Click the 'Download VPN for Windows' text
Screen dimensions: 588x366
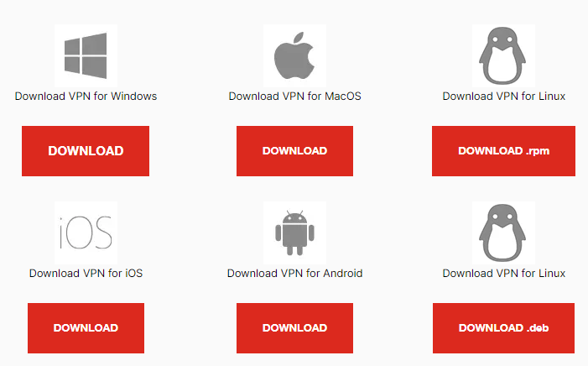[x=86, y=96]
